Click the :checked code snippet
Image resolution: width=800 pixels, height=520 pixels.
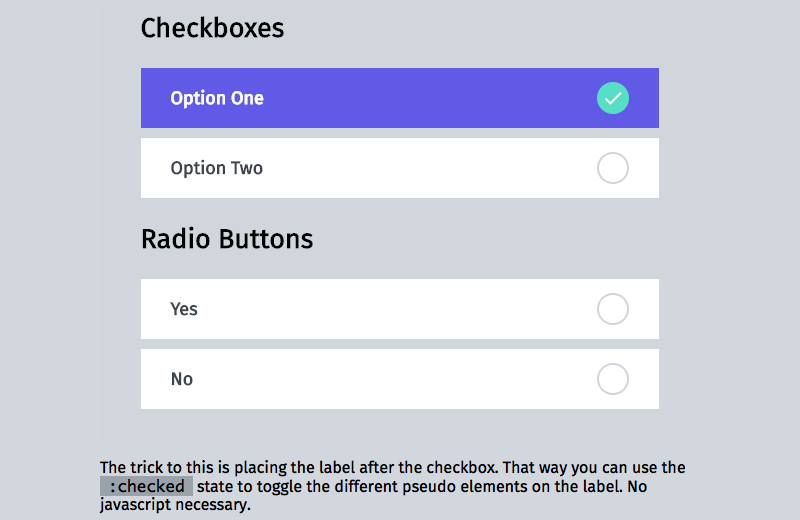(146, 486)
